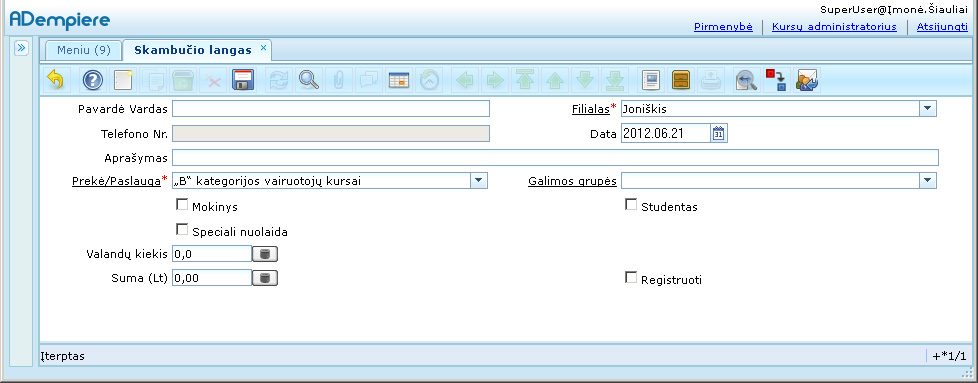Create a new record with New icon

click(123, 80)
